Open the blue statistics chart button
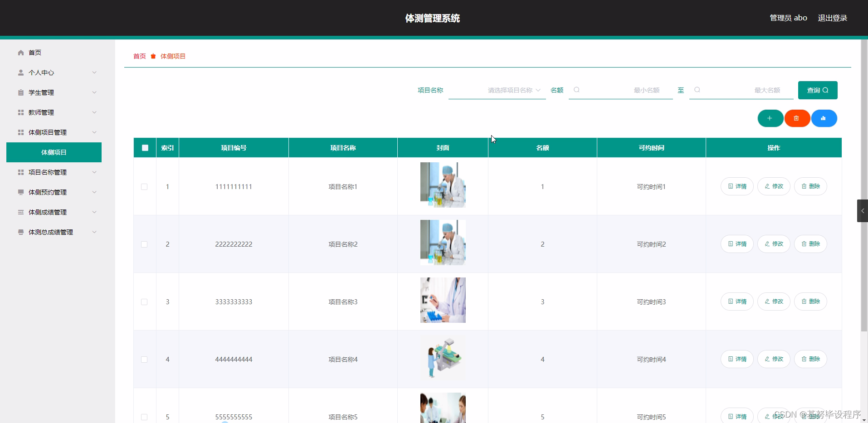The width and height of the screenshot is (868, 423). tap(824, 118)
